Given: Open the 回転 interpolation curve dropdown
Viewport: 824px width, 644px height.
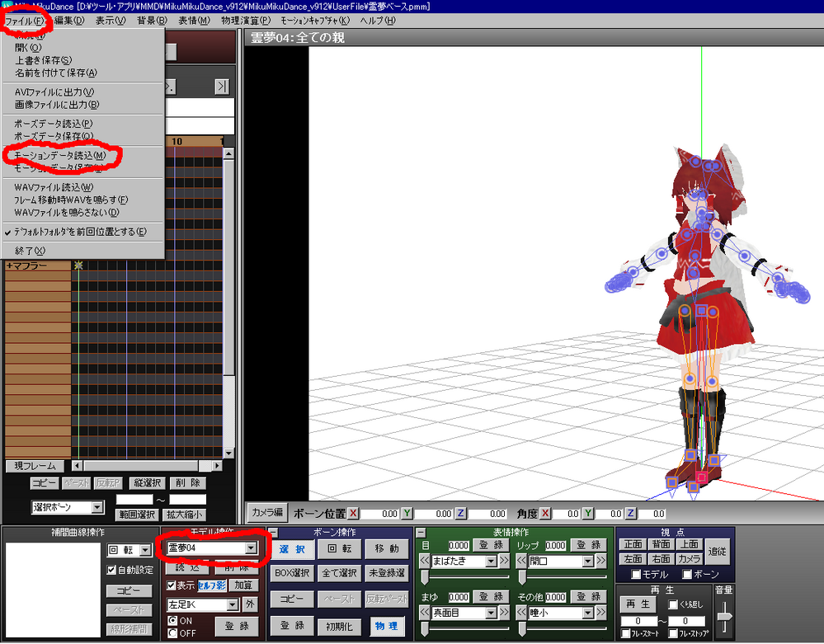Looking at the screenshot, I should (145, 550).
